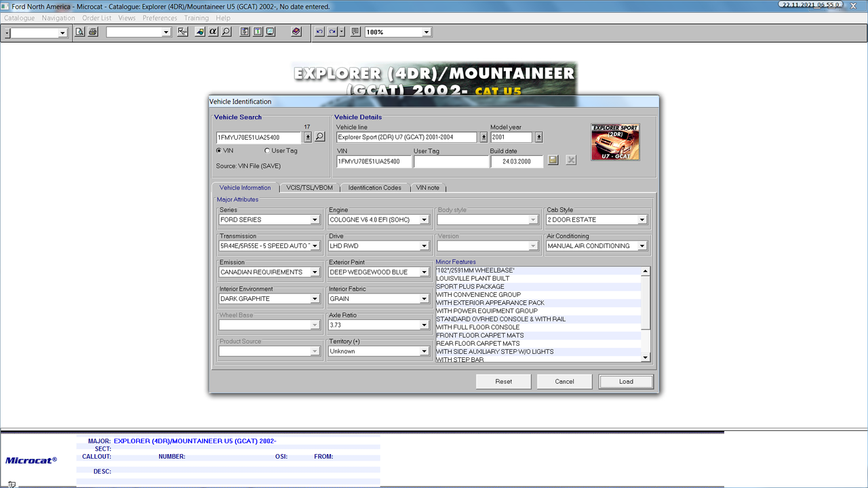Open the Interior Fabric dropdown GRAIN
This screenshot has width=868, height=488.
coord(425,299)
